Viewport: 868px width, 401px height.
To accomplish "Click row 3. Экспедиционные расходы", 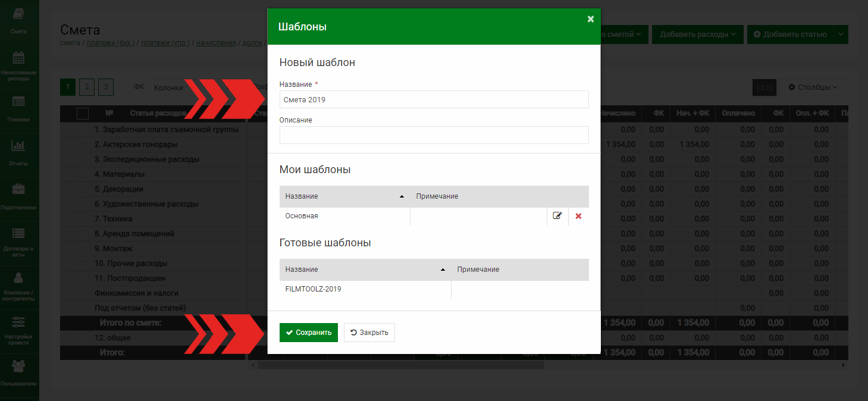I will click(x=147, y=159).
